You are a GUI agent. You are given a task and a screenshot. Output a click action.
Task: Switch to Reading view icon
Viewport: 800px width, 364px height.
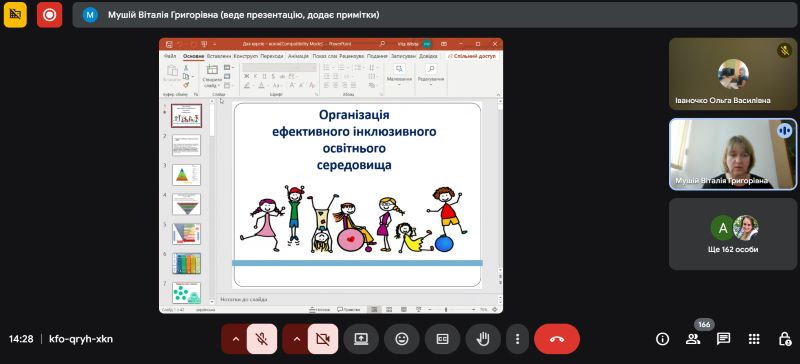[x=404, y=309]
